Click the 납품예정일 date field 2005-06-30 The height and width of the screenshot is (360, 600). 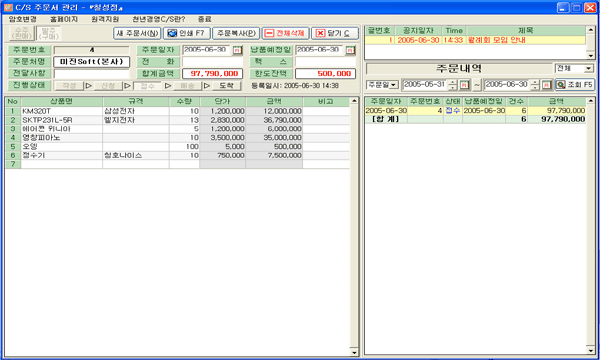coord(320,50)
